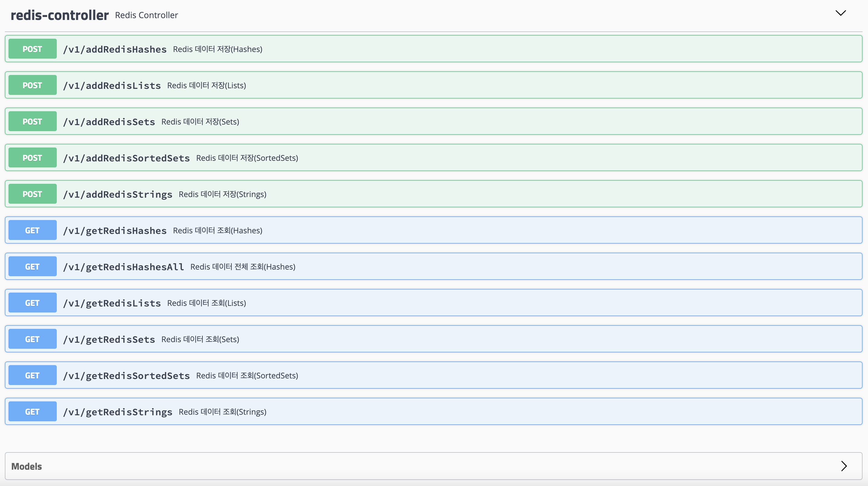The width and height of the screenshot is (868, 486).
Task: Expand the Models section arrow
Action: [x=844, y=466]
